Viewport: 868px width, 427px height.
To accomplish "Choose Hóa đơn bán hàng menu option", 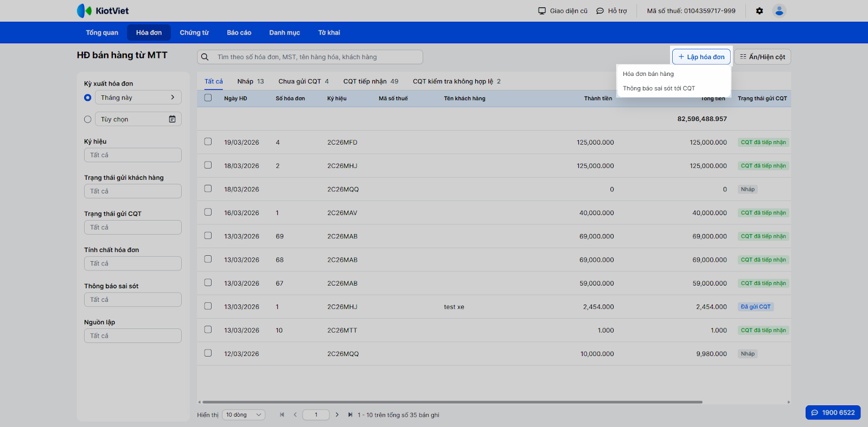I will [x=648, y=74].
